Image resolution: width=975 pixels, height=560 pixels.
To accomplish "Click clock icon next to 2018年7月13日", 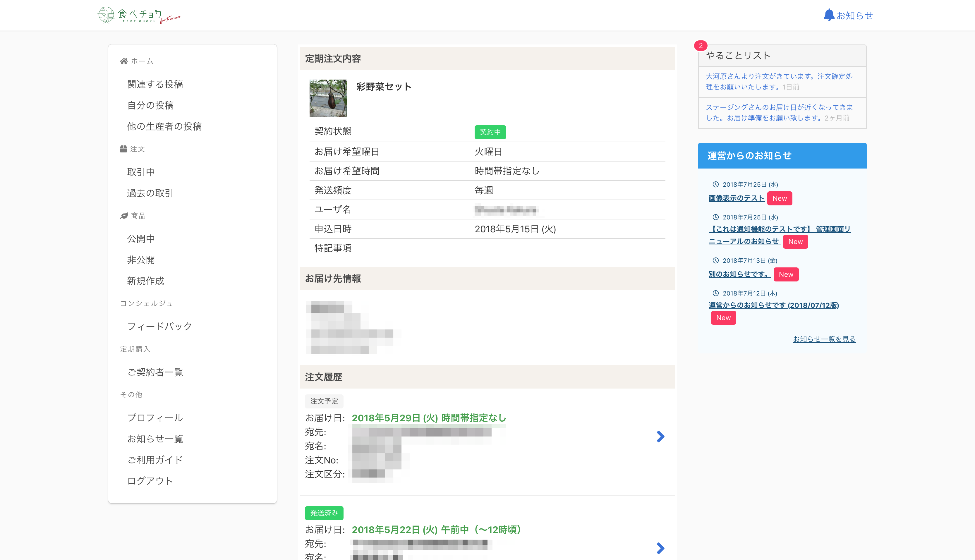I will click(715, 260).
